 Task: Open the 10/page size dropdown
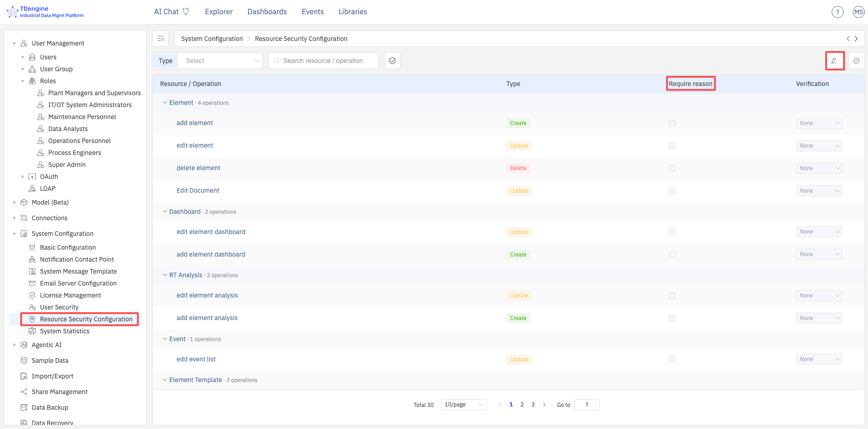pyautogui.click(x=464, y=405)
